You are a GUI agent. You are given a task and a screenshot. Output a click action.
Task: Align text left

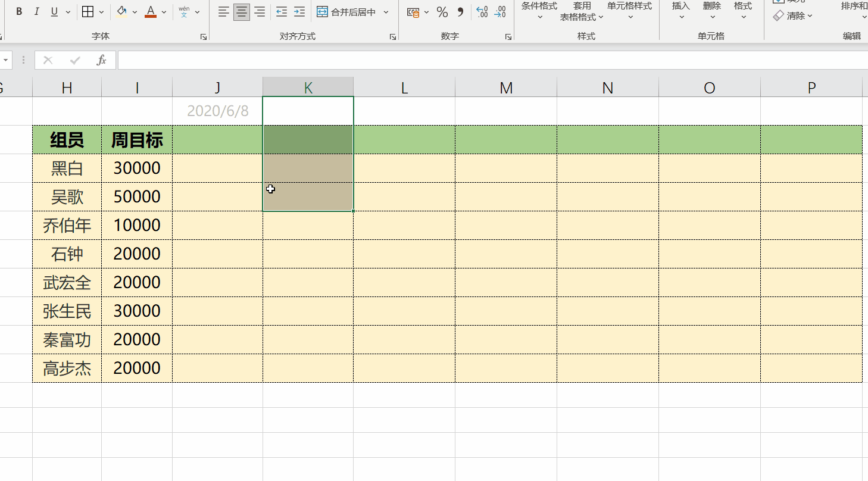tap(224, 12)
